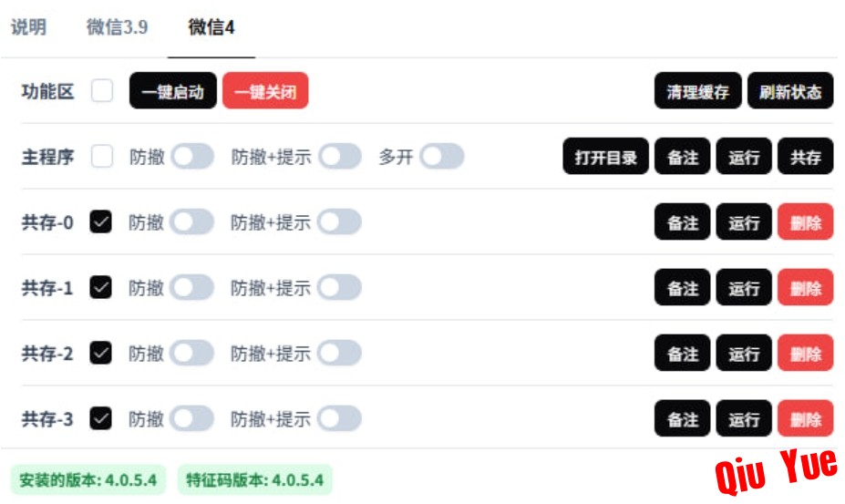Image resolution: width=845 pixels, height=504 pixels.
Task: Click the 刷新状态 button
Action: pos(790,90)
